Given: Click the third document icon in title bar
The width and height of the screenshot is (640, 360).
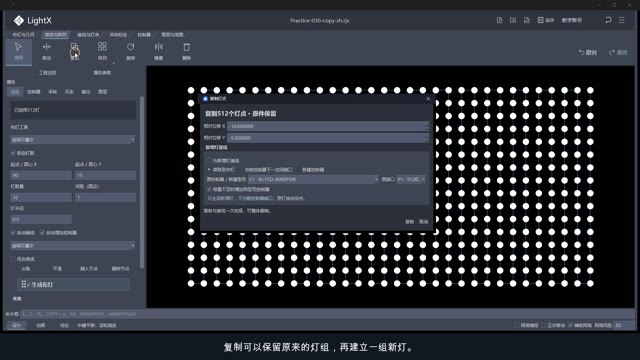Looking at the screenshot, I should [x=527, y=20].
